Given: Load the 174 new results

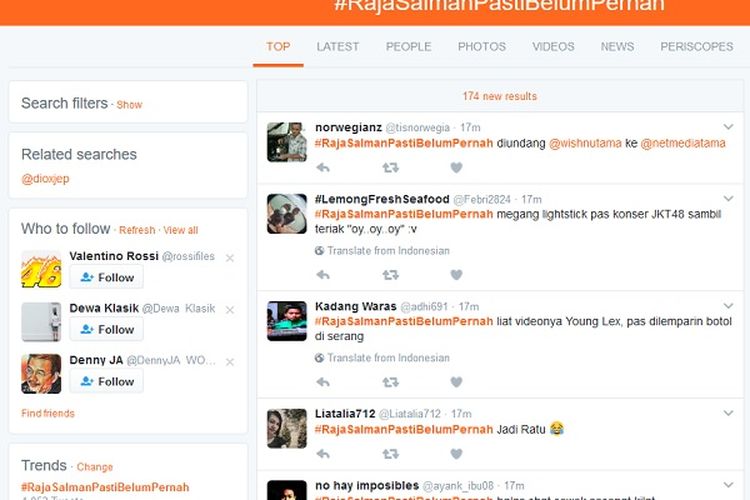Looking at the screenshot, I should (x=499, y=96).
